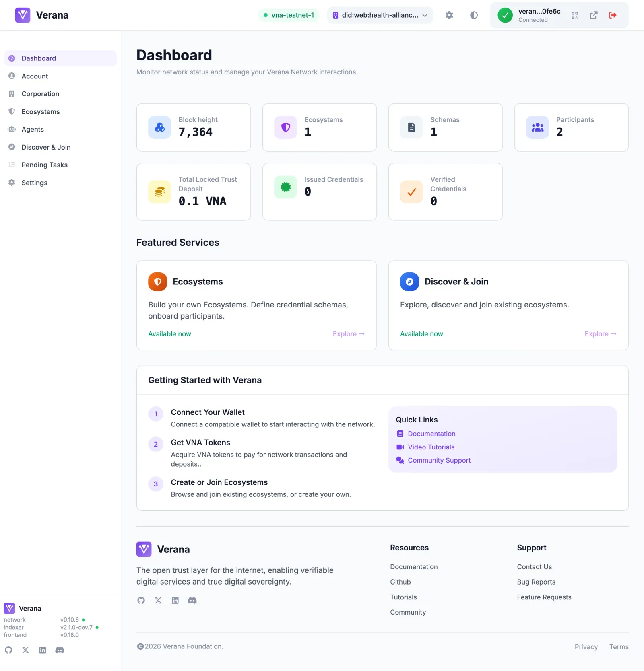Select Ecosystems in the sidebar
This screenshot has height=671, width=644.
coord(60,112)
